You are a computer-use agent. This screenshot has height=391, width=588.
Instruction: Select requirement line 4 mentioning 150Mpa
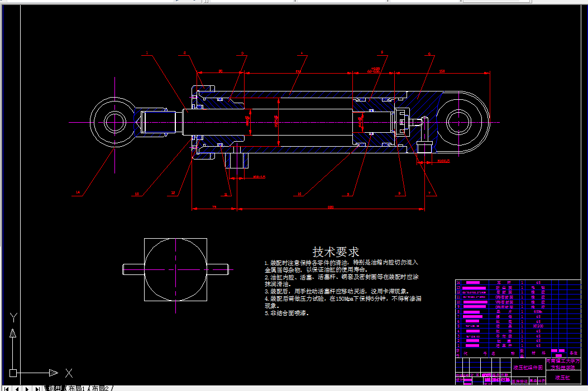(x=343, y=302)
